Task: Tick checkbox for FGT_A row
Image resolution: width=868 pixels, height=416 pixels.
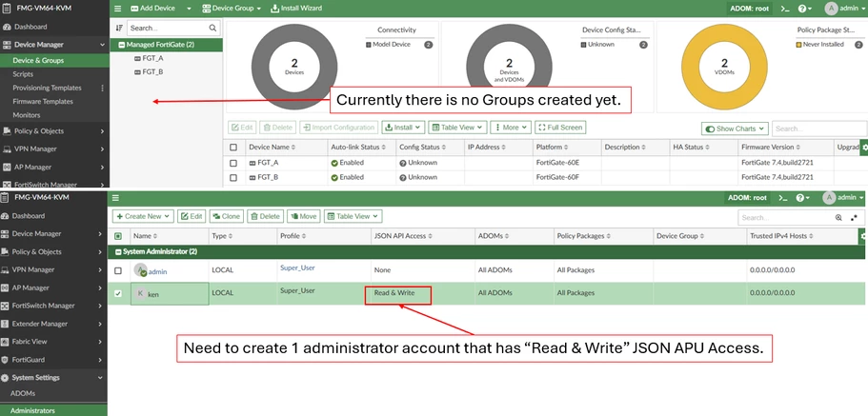Action: pos(233,163)
